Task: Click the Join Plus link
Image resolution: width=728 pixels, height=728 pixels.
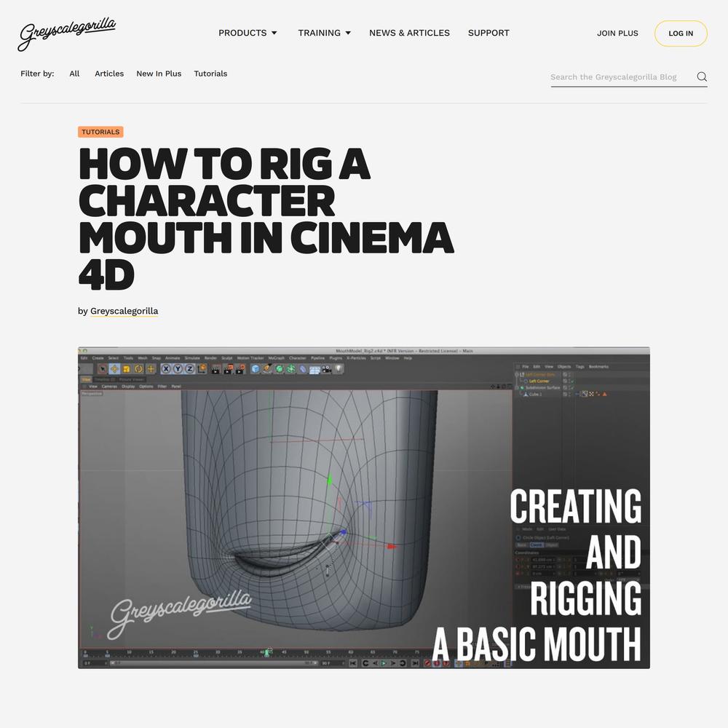Action: pos(617,33)
